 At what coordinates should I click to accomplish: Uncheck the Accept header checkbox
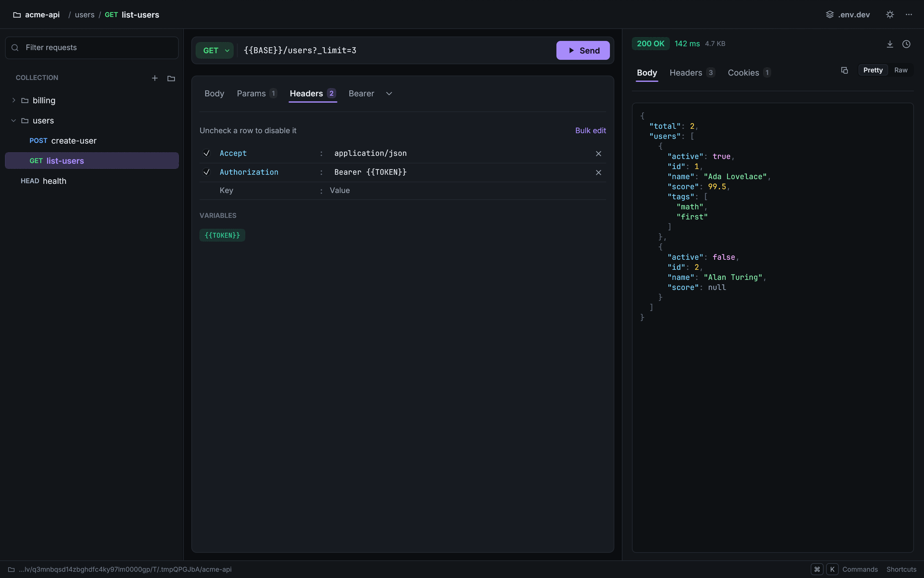tap(206, 153)
